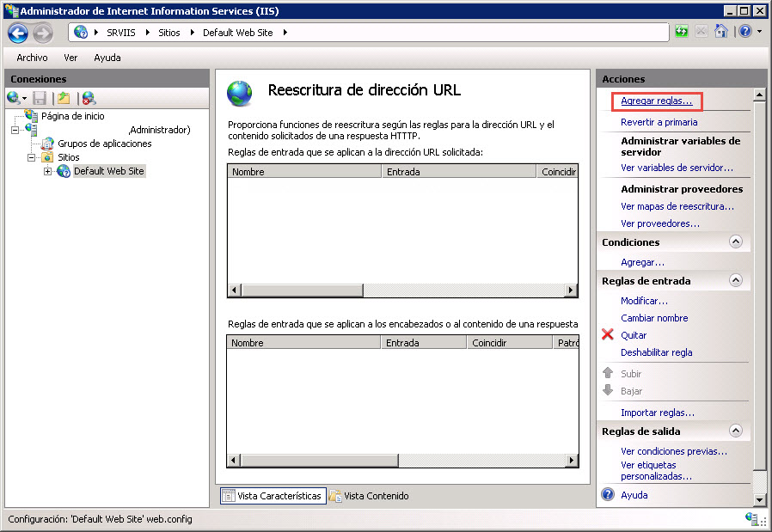Click horizontal scrollbar thumb of URL solicitada rules table

pyautogui.click(x=301, y=290)
